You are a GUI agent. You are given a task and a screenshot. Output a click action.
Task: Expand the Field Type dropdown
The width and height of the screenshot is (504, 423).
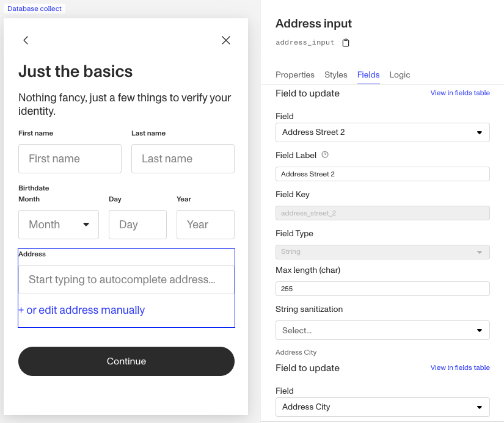coord(382,251)
